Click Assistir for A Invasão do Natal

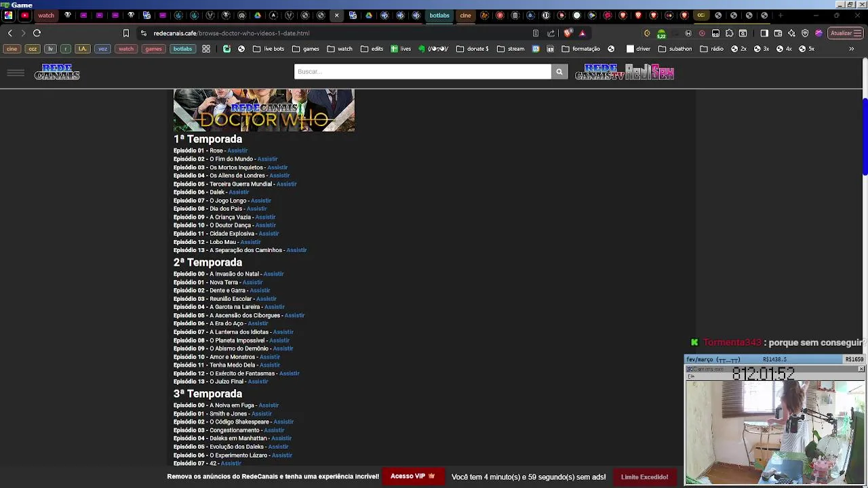[x=273, y=274]
